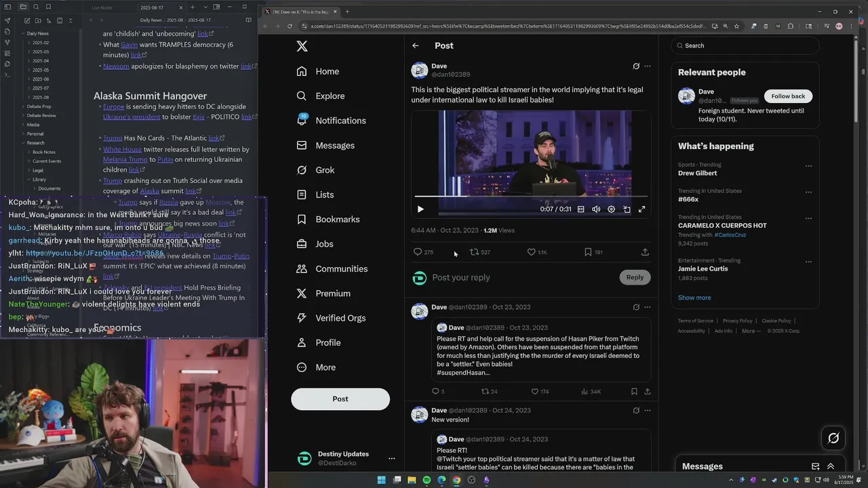Image resolution: width=868 pixels, height=488 pixels.
Task: Toggle video captions
Action: [580, 209]
